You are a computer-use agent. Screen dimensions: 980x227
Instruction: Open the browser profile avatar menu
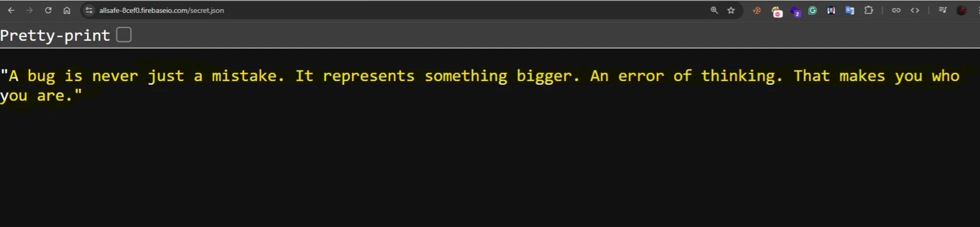pos(961,10)
